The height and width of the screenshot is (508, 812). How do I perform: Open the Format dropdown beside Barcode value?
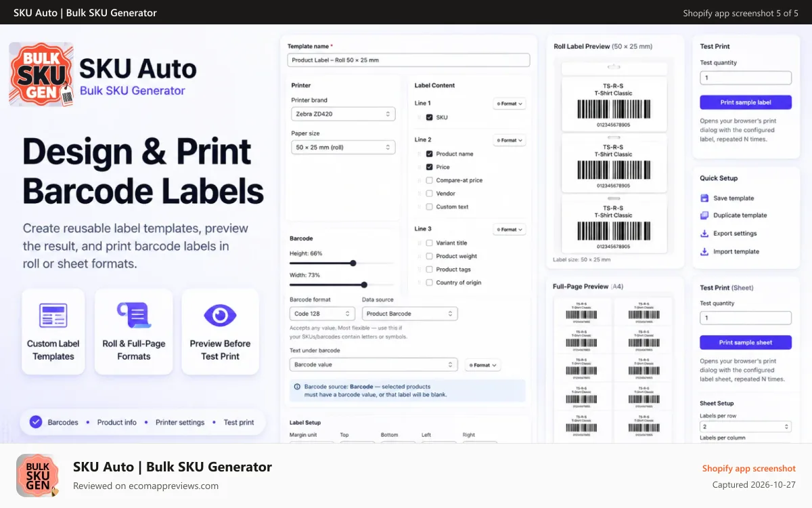pos(482,365)
